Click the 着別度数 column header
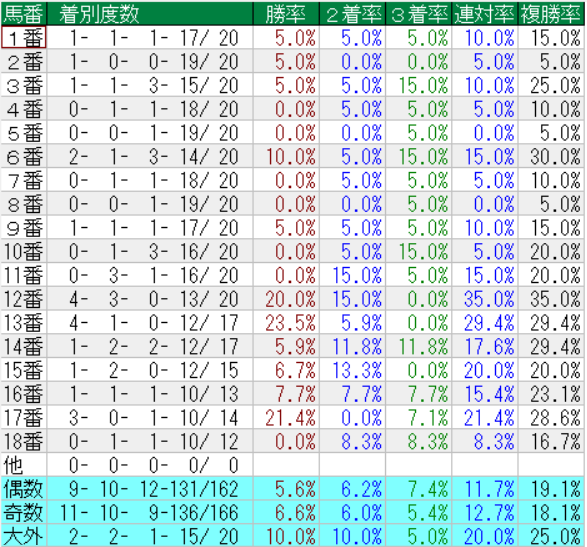The image size is (587, 547). pos(150,14)
